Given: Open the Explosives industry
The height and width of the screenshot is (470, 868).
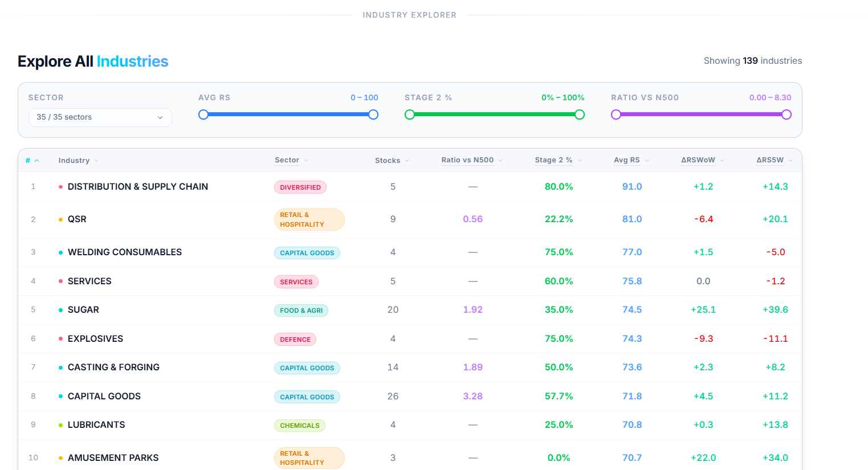Looking at the screenshot, I should [x=95, y=339].
